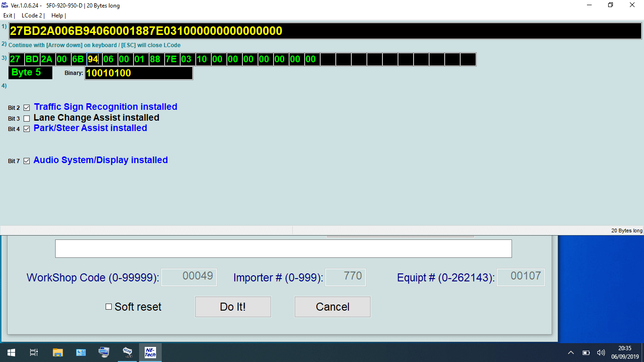
Task: Enable Lane Change Assist installed checkbox
Action: [x=27, y=119]
